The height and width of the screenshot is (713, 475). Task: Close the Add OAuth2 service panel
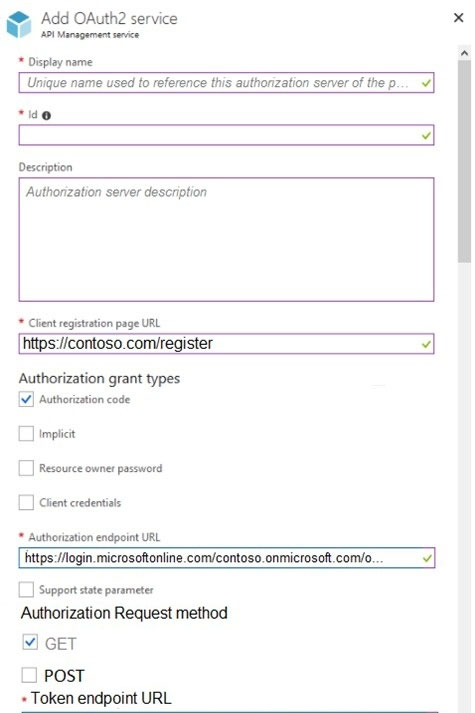pyautogui.click(x=459, y=18)
